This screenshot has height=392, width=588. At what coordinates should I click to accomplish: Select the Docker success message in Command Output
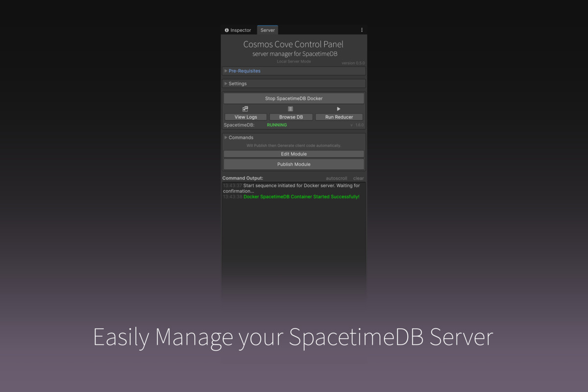click(x=302, y=196)
